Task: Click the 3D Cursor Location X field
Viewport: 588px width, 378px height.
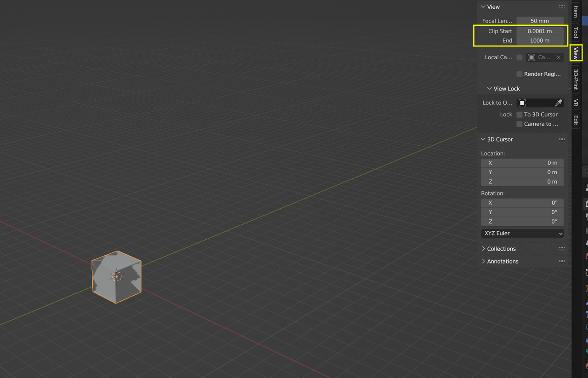Action: tap(522, 163)
